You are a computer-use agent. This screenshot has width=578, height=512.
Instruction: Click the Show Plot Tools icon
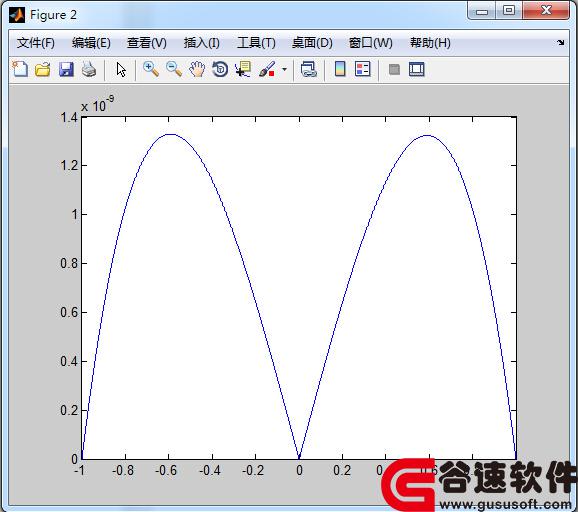pos(417,69)
